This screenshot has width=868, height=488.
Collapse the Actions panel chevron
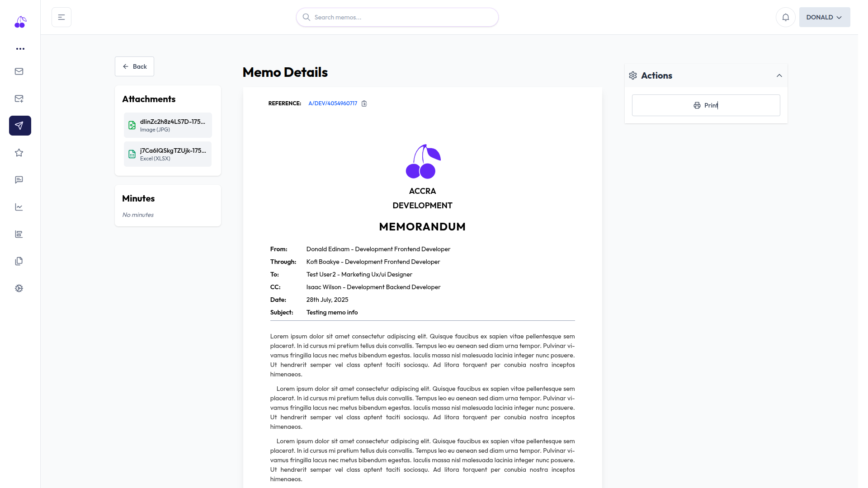click(779, 75)
